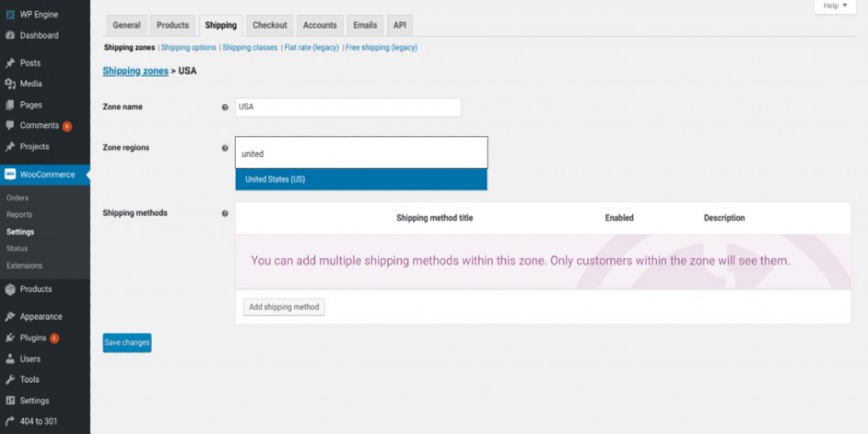Screen dimensions: 868x434
Task: Open the Shipping classes link
Action: pyautogui.click(x=250, y=48)
